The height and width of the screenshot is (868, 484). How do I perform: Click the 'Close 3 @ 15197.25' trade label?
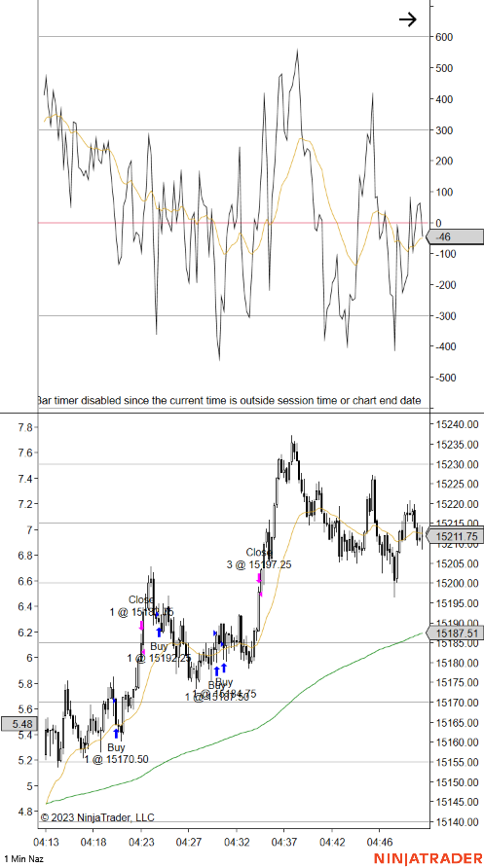[x=259, y=558]
